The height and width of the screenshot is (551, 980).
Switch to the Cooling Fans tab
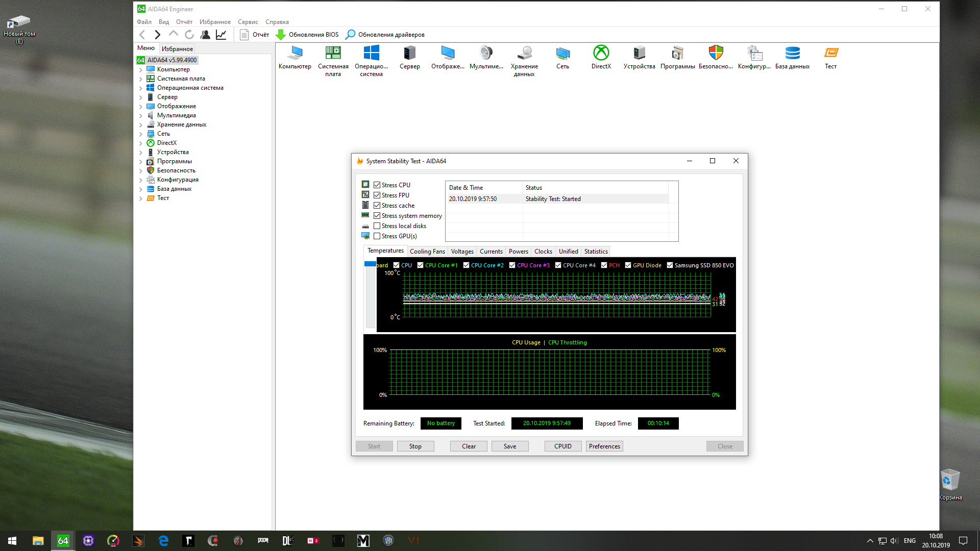click(427, 252)
